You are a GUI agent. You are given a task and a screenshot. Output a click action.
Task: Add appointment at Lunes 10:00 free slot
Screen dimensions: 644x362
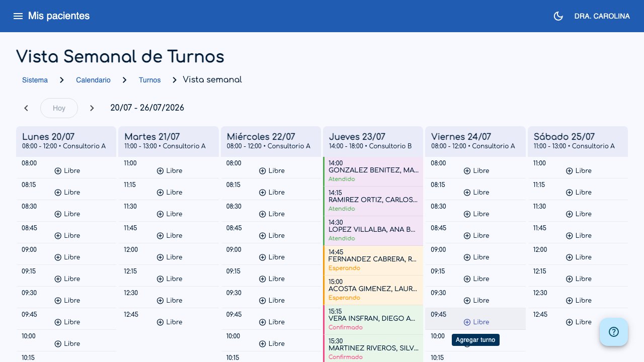coord(67,340)
